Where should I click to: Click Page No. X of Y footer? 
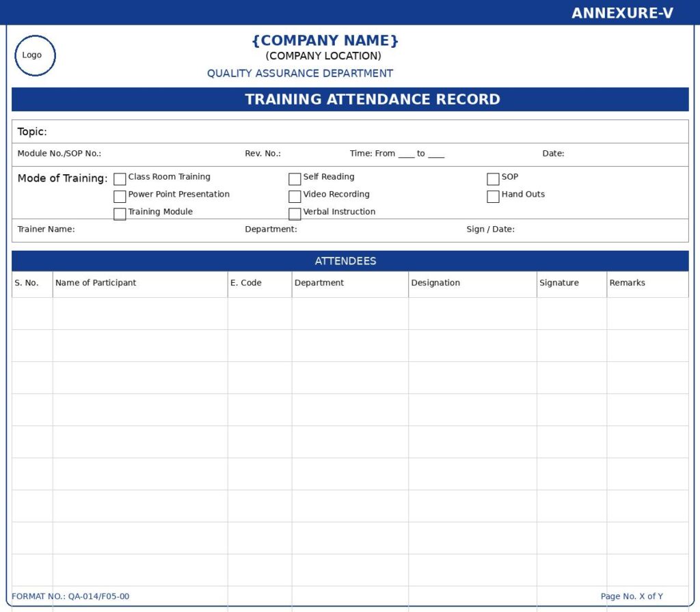(x=632, y=596)
